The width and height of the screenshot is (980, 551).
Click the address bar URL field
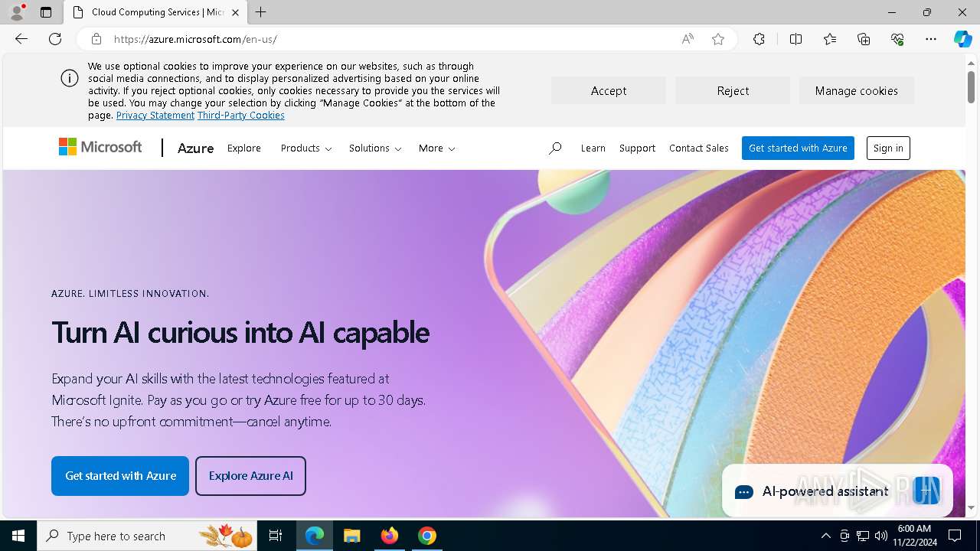(x=390, y=39)
